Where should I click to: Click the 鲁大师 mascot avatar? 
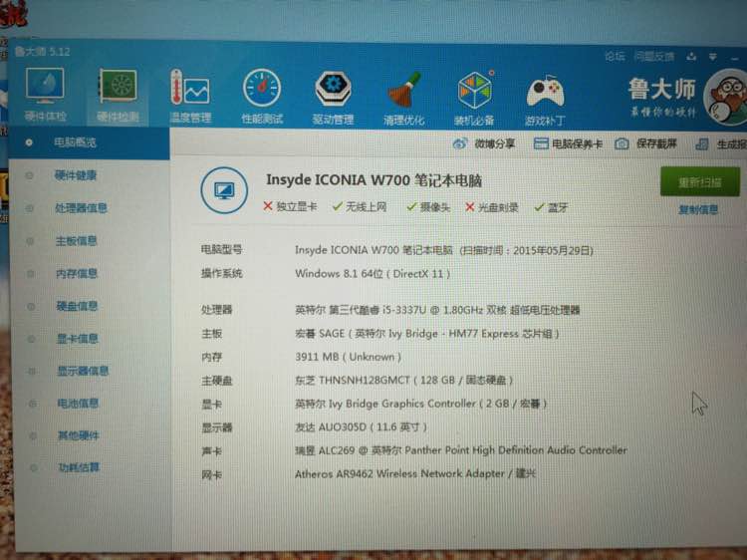click(727, 98)
